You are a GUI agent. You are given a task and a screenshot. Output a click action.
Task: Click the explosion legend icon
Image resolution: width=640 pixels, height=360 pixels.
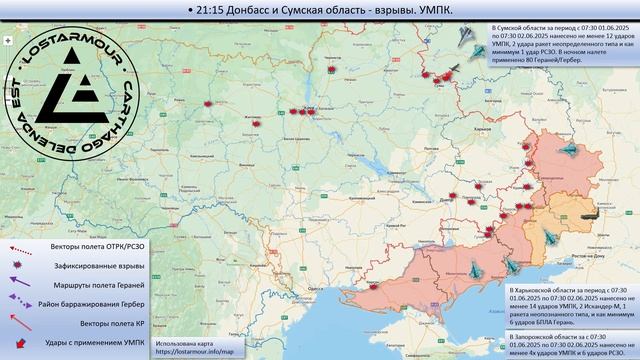(17, 265)
